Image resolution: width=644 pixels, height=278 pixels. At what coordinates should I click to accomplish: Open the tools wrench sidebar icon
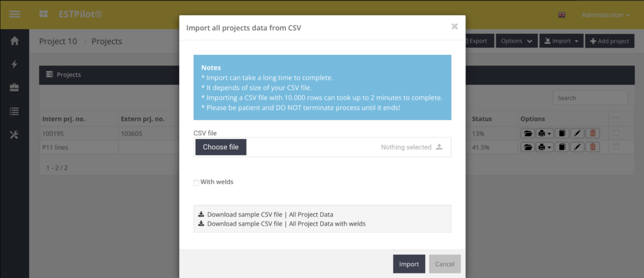pos(14,135)
